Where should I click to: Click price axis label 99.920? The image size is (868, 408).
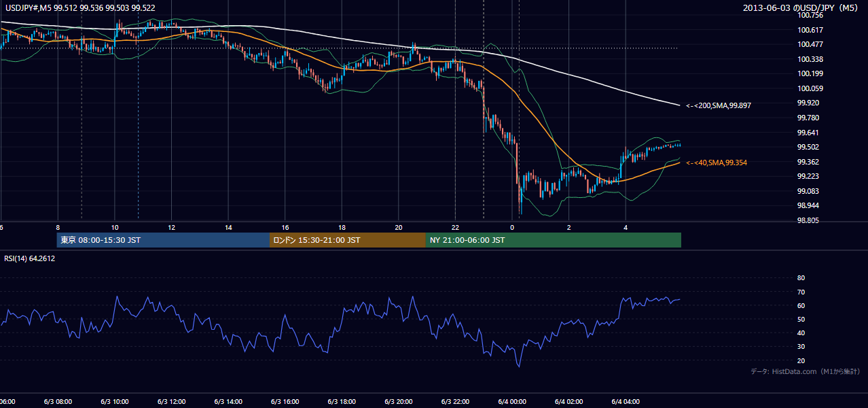(x=808, y=103)
